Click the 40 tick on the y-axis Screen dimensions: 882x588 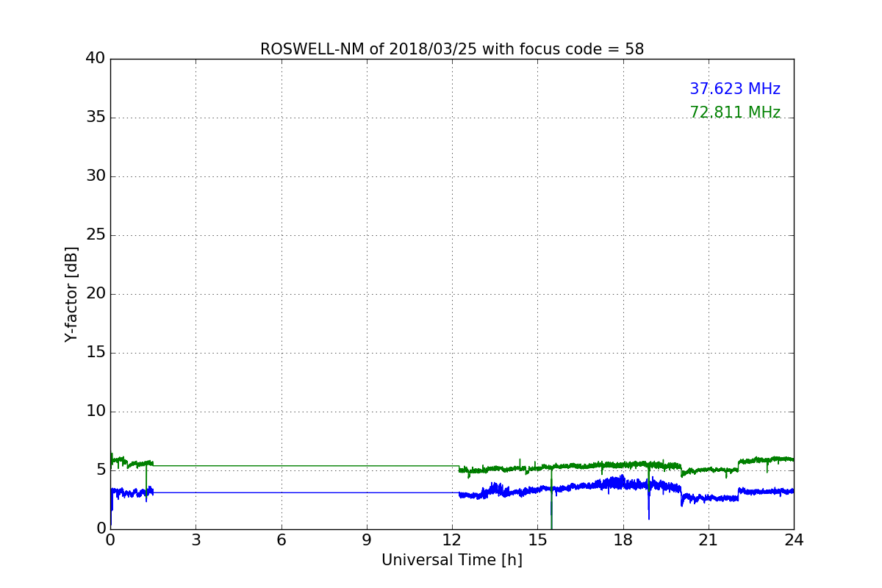coord(96,59)
